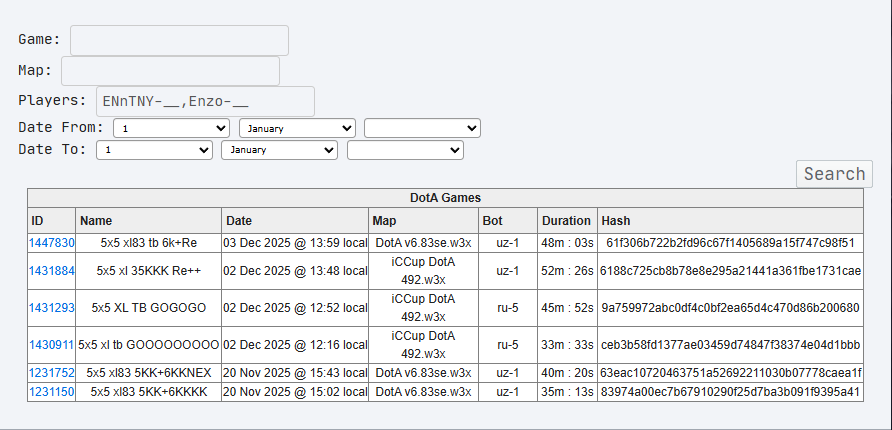Open game ID 1447830 link
This screenshot has height=430, width=892.
pyautogui.click(x=52, y=243)
